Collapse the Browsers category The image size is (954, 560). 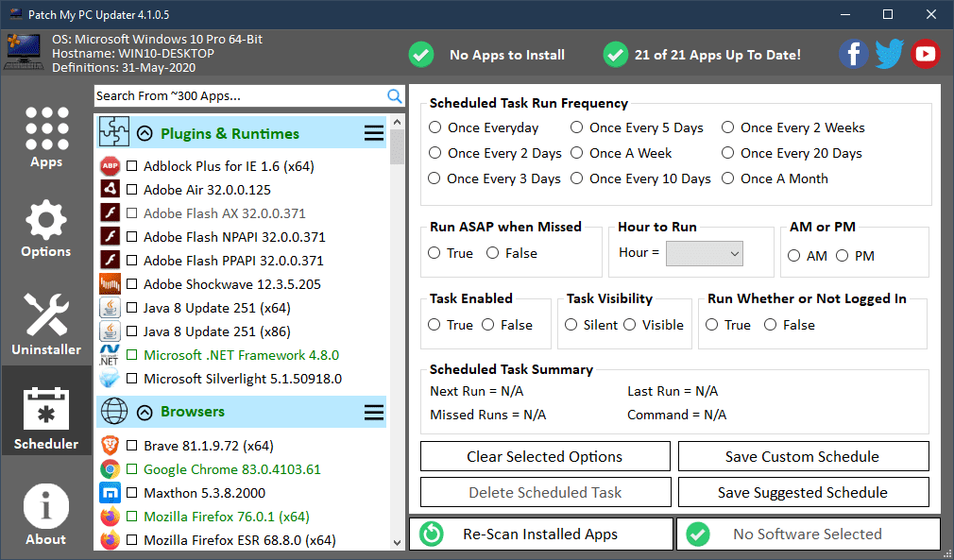click(x=145, y=413)
